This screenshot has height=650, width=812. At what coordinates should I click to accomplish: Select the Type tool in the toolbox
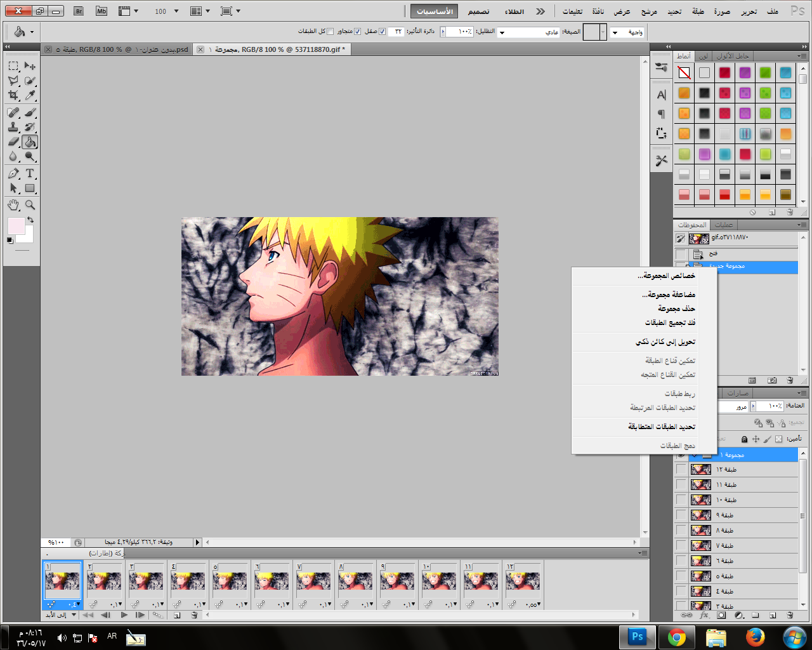pos(30,173)
